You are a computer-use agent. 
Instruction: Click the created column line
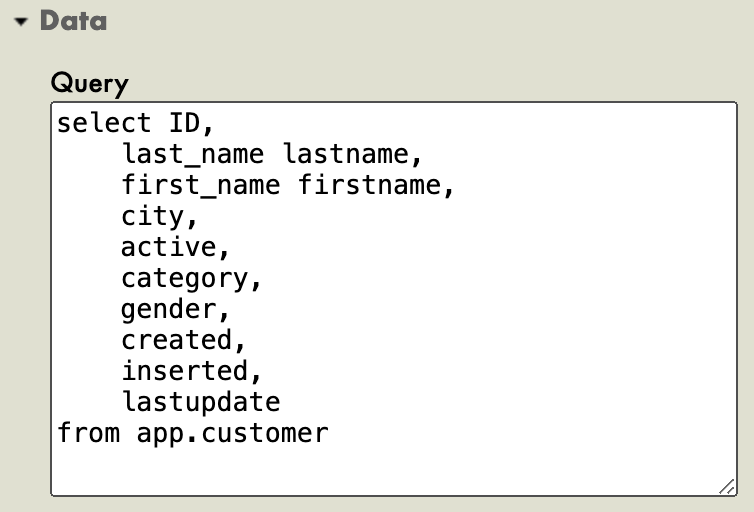click(x=177, y=340)
